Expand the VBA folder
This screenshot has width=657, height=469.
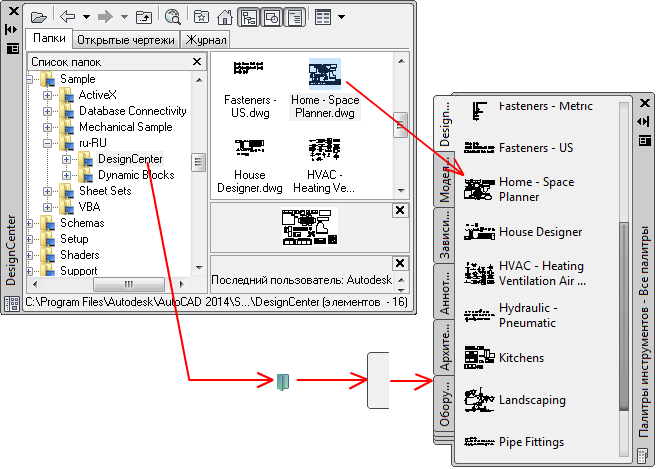pyautogui.click(x=47, y=207)
